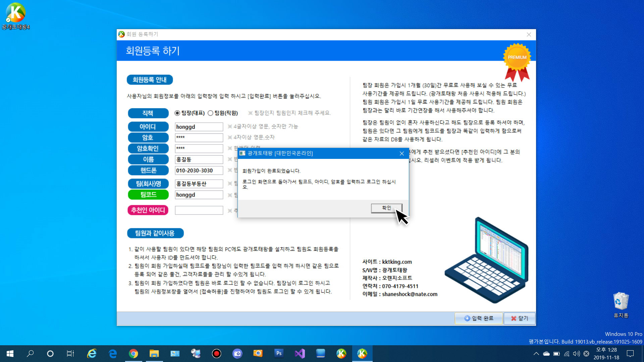Open Photoshop from the taskbar

pyautogui.click(x=279, y=354)
